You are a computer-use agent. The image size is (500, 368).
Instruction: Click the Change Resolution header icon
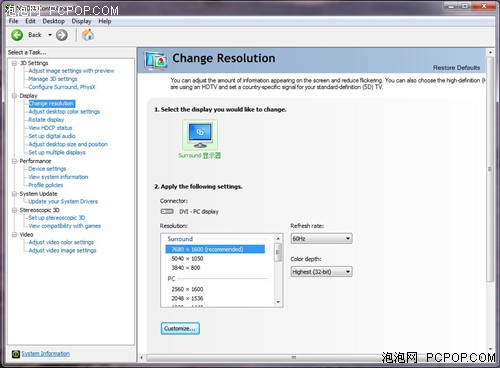(156, 61)
